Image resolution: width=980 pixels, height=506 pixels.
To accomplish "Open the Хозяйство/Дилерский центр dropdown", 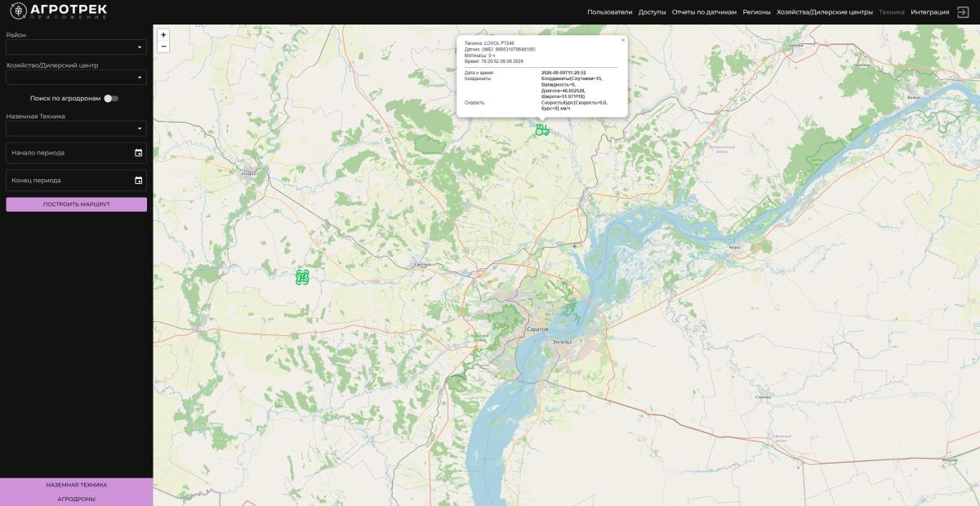I will click(76, 78).
